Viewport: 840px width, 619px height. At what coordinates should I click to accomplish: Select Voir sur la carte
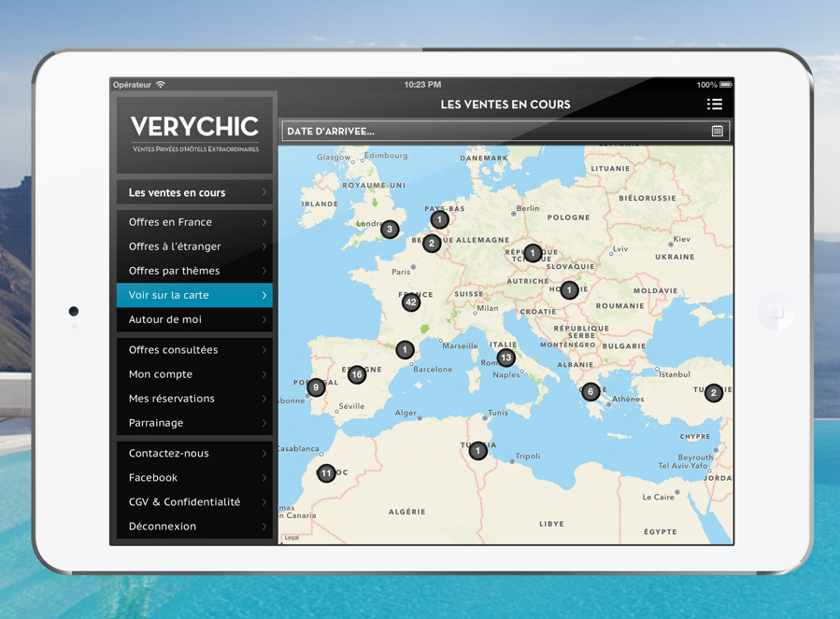(194, 295)
